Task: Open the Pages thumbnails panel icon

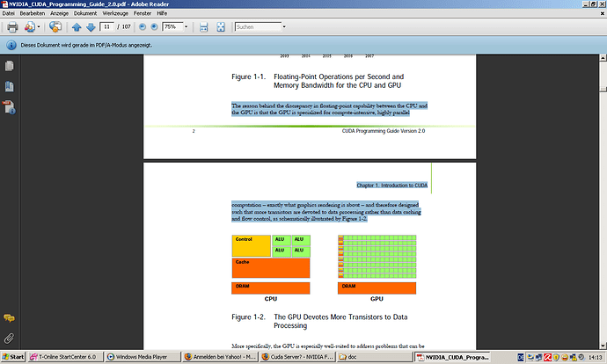Action: click(10, 66)
